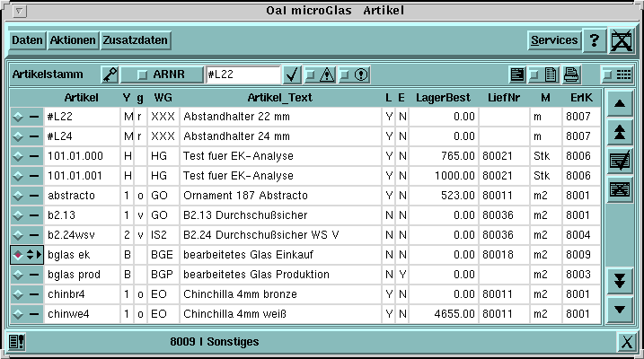
Task: Expand the up-down arrows on the bglas ek row
Action: pos(34,254)
